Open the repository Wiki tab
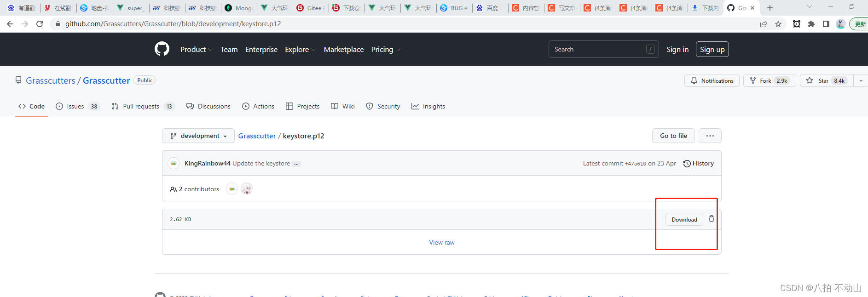Viewport: 868px width, 297px height. 343,106
